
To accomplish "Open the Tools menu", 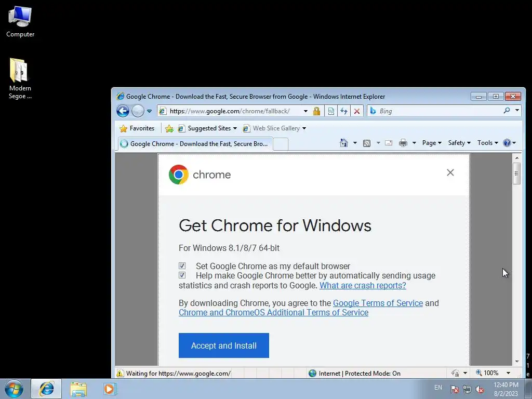I will tap(487, 143).
